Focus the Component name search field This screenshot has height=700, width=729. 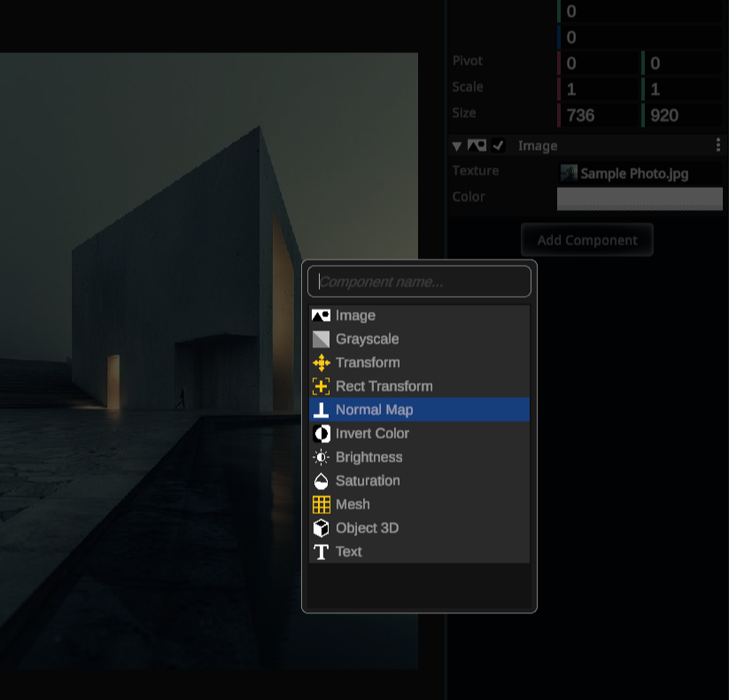click(419, 282)
